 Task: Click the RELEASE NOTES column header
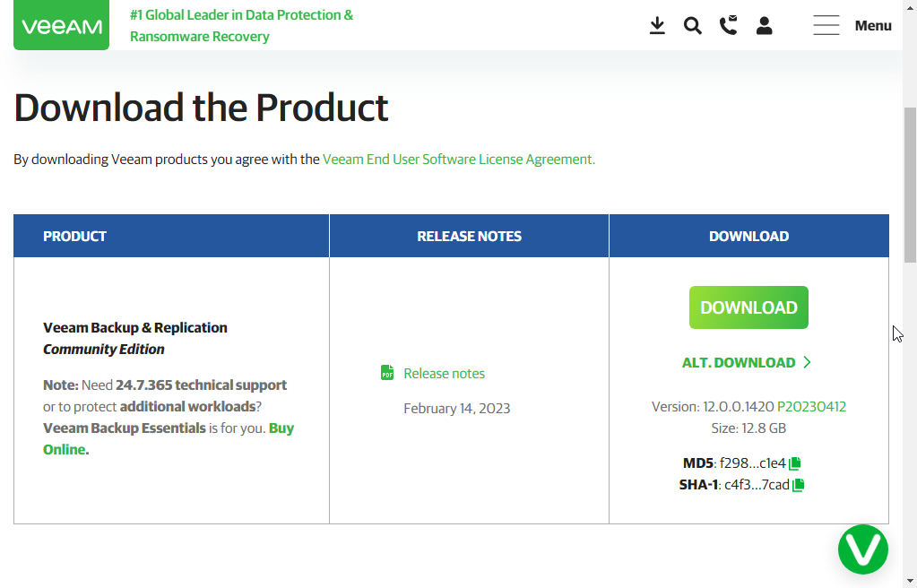[469, 237]
